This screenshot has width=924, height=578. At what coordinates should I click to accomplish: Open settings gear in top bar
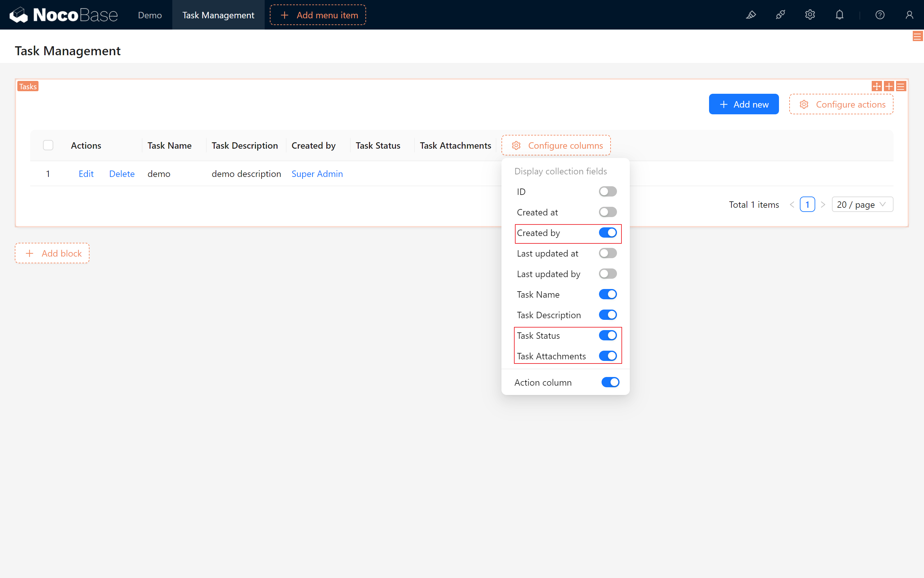[x=810, y=15]
